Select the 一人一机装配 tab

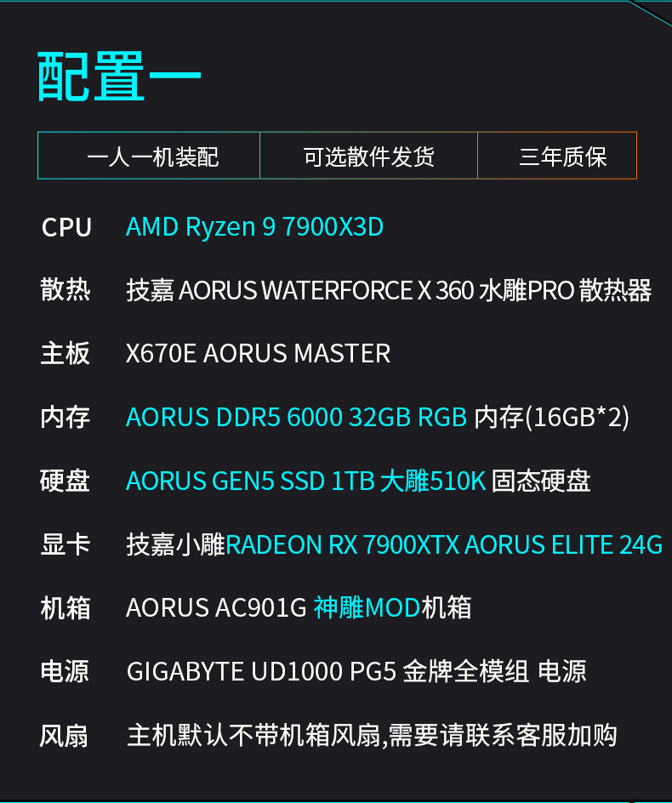click(152, 157)
